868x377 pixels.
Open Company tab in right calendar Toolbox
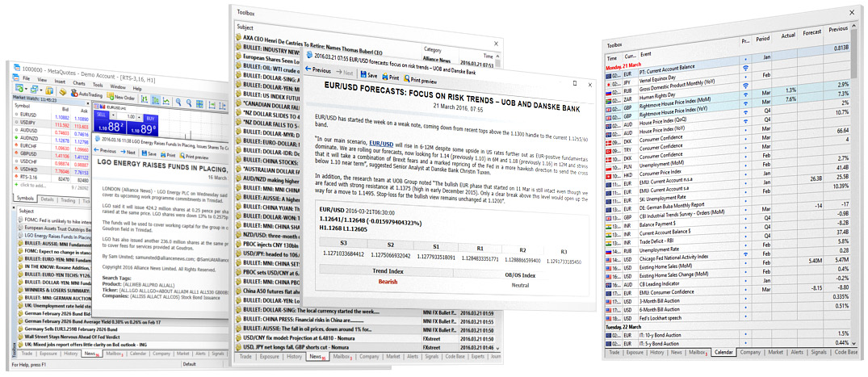[x=750, y=351]
